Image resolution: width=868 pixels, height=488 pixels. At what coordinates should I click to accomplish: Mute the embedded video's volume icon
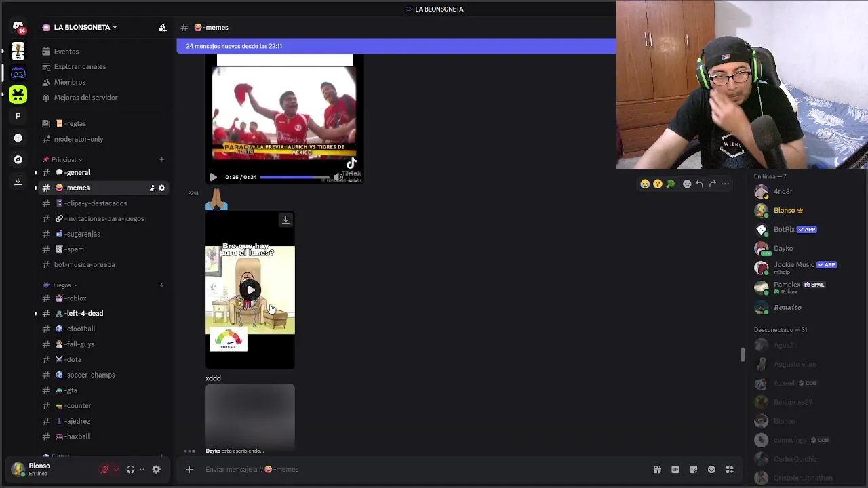point(338,177)
